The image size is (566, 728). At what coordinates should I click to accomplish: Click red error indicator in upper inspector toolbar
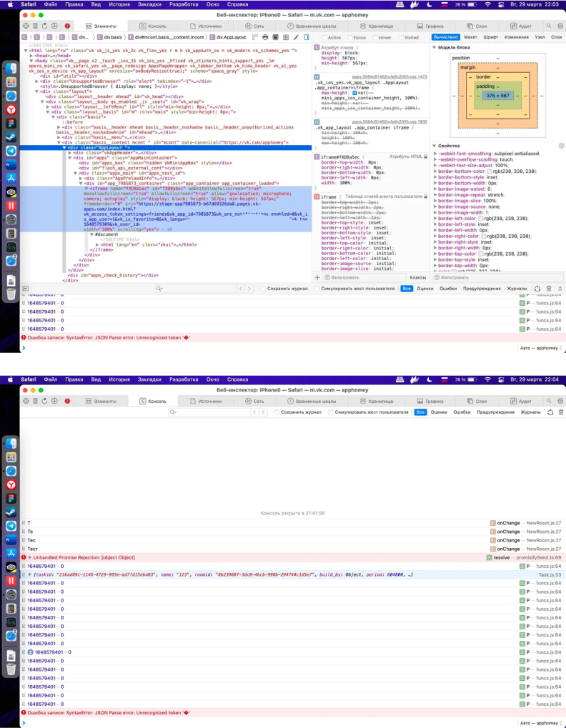coord(67,26)
